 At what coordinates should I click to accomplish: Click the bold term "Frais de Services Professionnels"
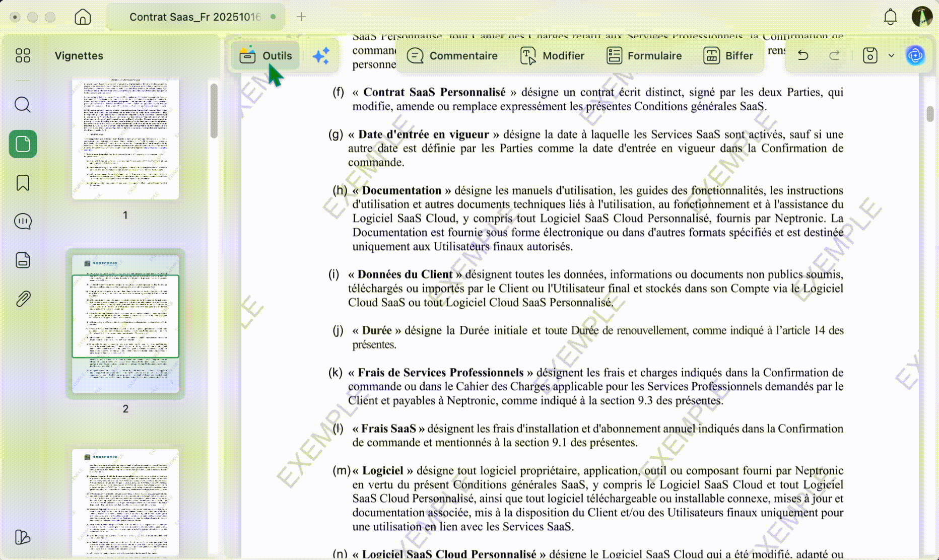pyautogui.click(x=441, y=373)
